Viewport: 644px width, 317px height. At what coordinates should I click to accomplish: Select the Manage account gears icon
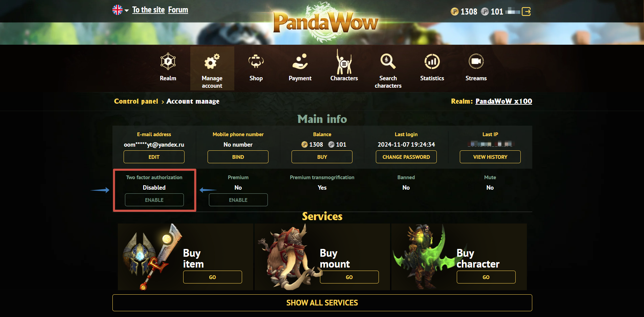[212, 61]
